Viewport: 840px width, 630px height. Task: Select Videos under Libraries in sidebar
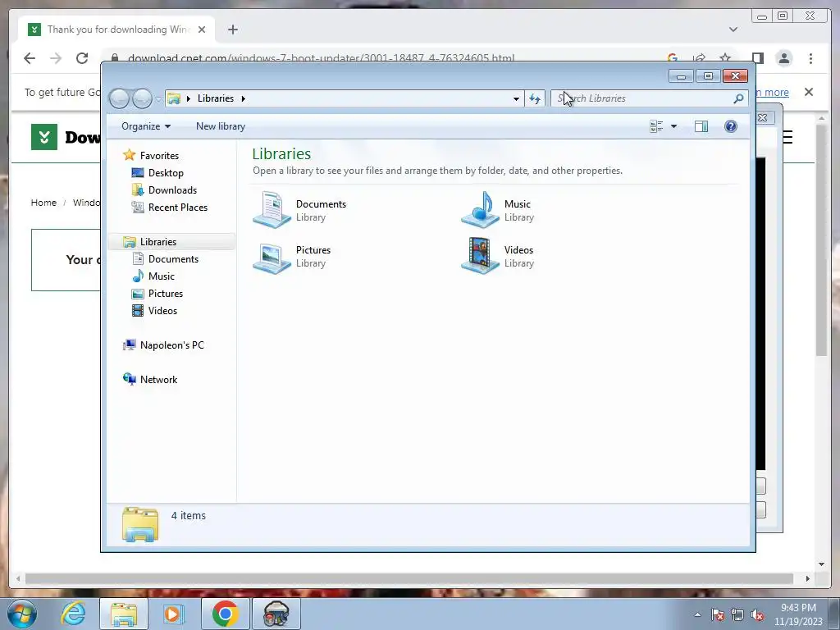pos(162,310)
